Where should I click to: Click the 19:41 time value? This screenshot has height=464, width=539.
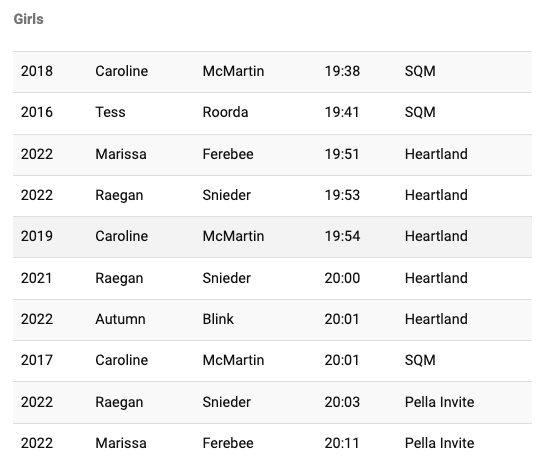coord(342,112)
